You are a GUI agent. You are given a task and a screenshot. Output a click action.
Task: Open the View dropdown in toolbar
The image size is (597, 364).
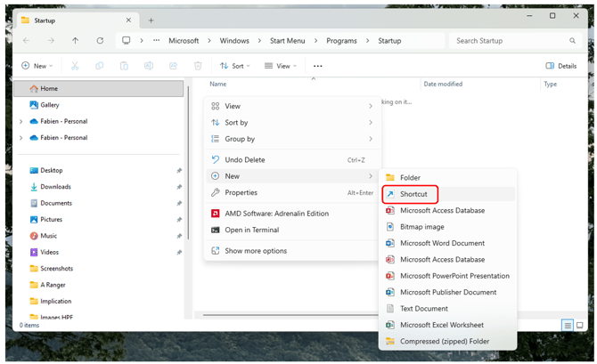click(280, 66)
